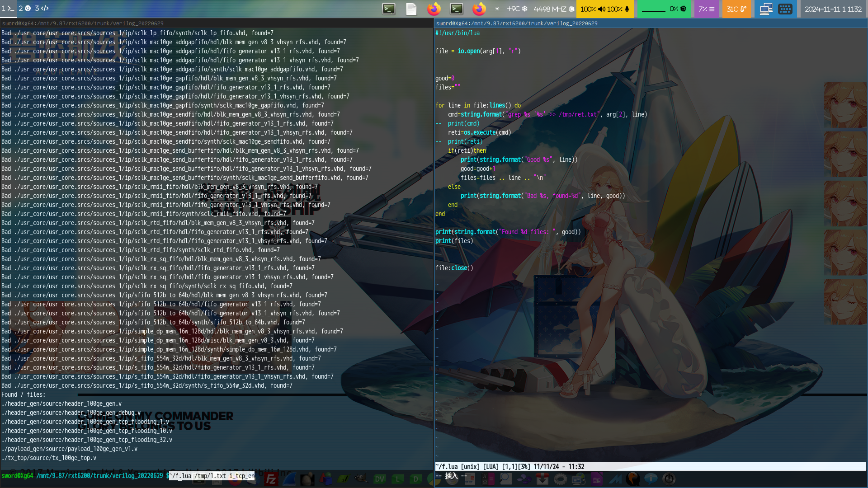The height and width of the screenshot is (488, 868).
Task: Click the right vim terminal title bar
Action: tap(651, 23)
